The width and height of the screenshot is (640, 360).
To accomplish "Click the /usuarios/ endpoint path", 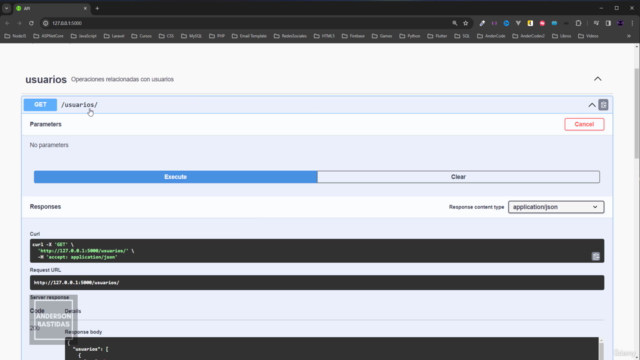I will click(x=79, y=105).
